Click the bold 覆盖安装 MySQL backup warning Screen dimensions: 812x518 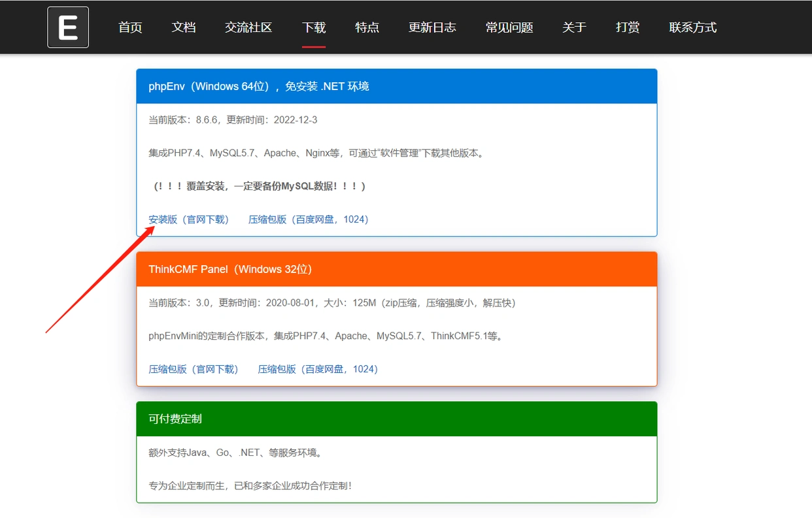(x=260, y=186)
